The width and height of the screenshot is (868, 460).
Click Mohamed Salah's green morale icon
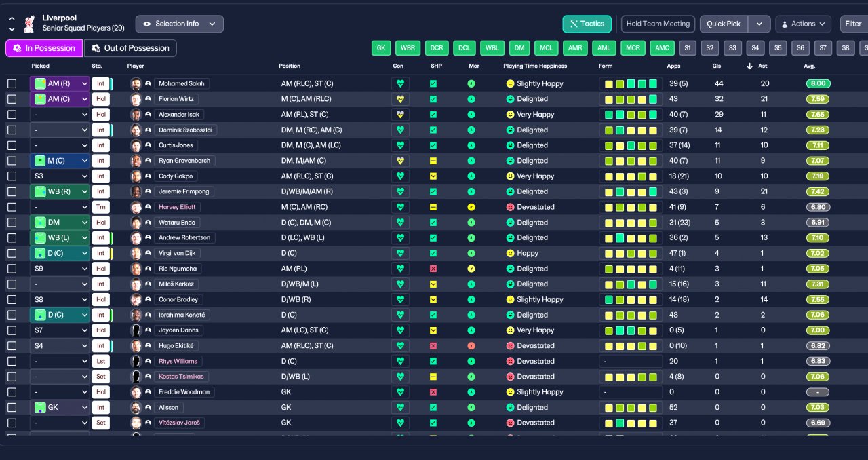tap(471, 83)
